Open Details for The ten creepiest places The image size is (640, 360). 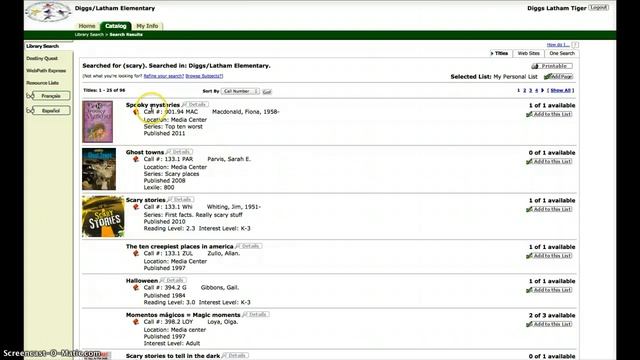249,246
